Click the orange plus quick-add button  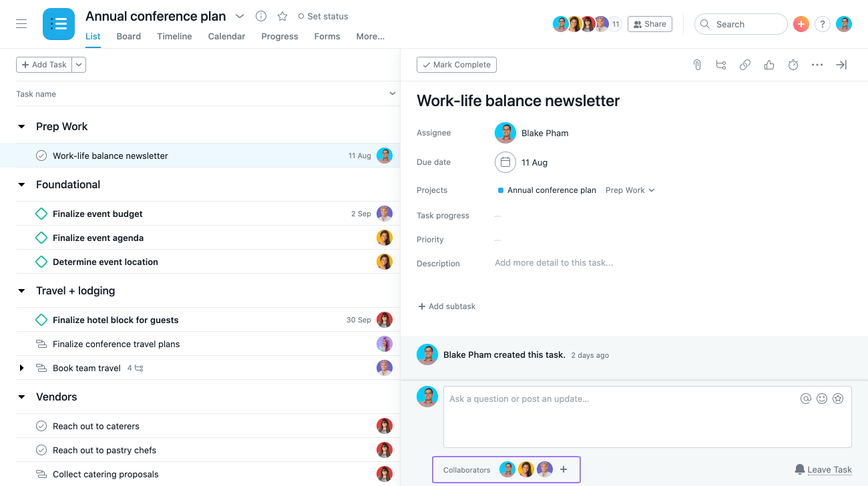801,24
